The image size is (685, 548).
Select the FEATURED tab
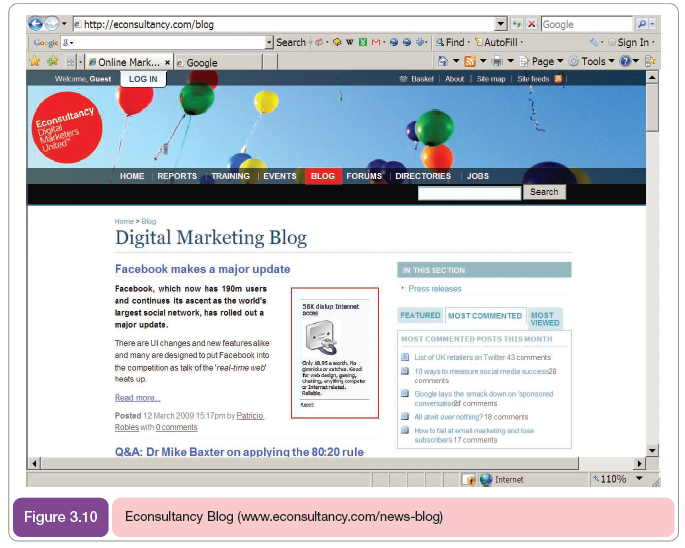point(420,315)
